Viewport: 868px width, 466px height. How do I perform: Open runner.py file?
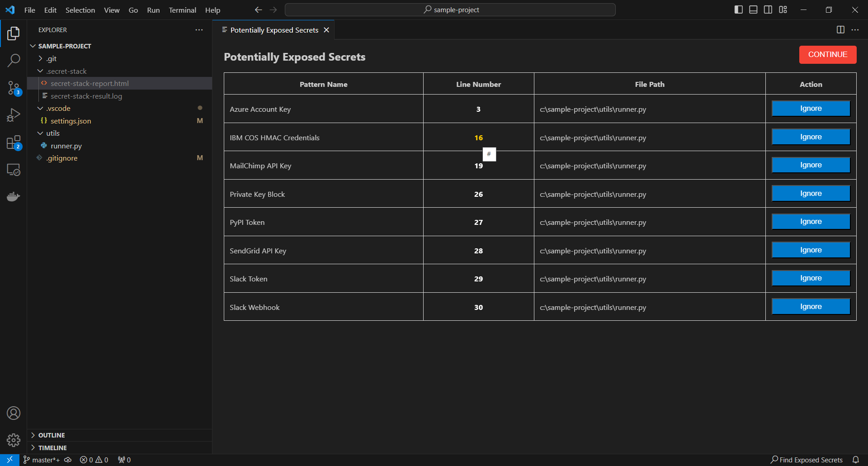point(119,146)
